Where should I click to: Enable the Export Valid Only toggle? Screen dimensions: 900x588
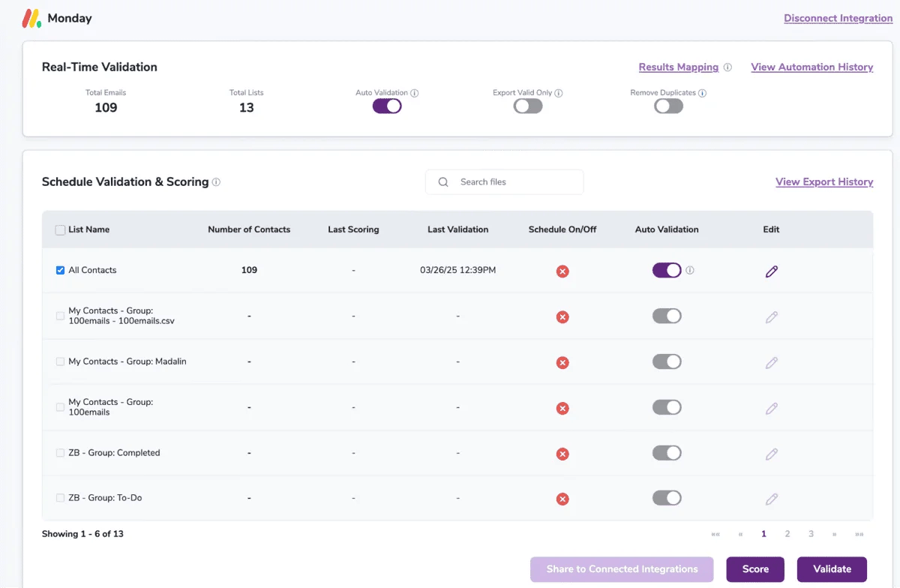pos(527,106)
